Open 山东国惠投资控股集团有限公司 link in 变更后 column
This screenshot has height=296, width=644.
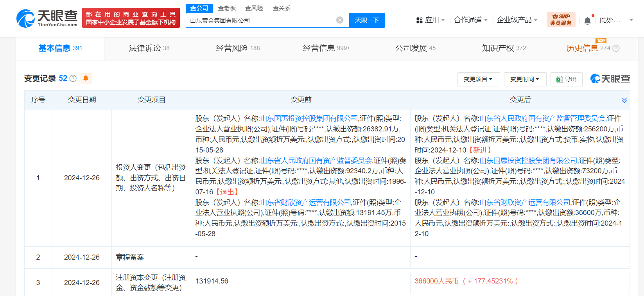pyautogui.click(x=528, y=160)
